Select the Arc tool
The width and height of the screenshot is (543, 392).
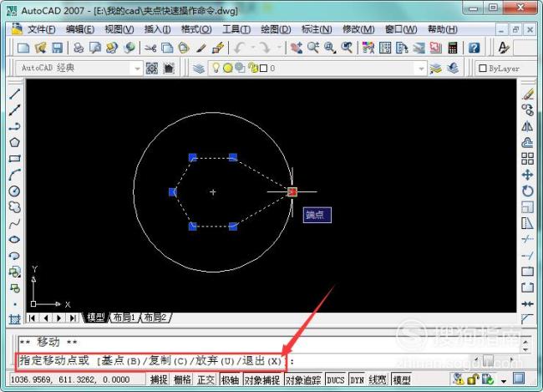tap(14, 175)
